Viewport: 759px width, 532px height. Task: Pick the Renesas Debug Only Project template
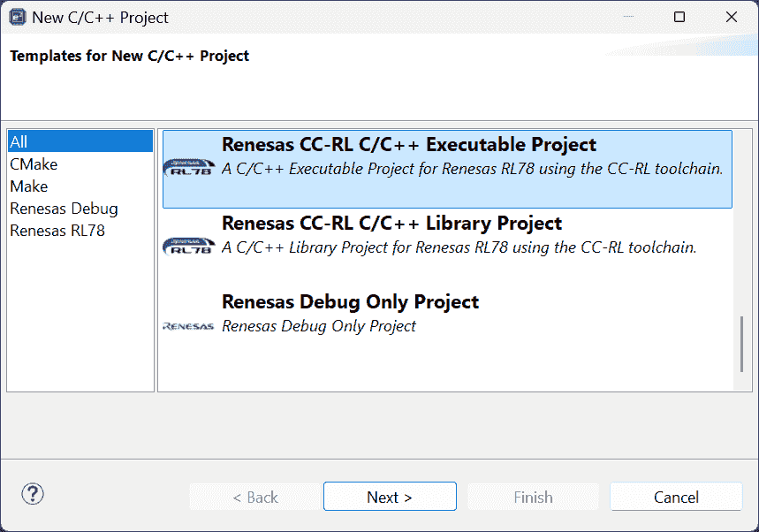350,302
